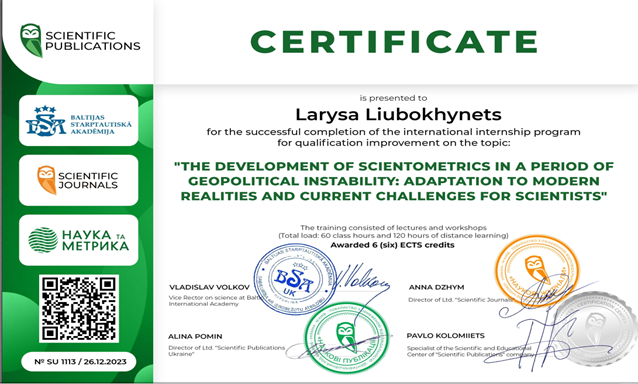Click the name Alina Pomin
The height and width of the screenshot is (384, 638).
click(195, 336)
